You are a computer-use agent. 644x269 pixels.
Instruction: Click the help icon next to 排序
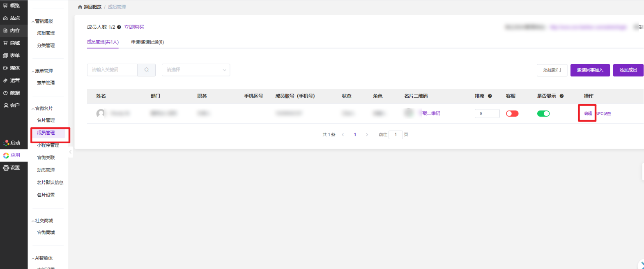[490, 96]
